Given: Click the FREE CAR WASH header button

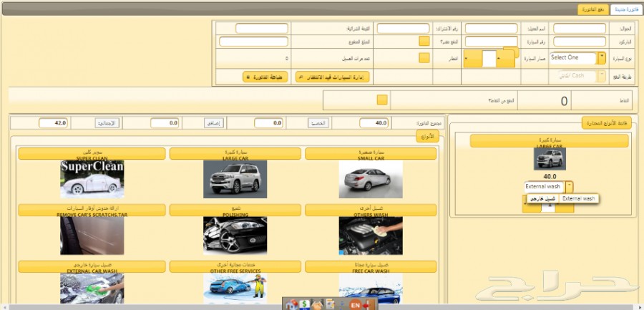Looking at the screenshot, I should [371, 266].
